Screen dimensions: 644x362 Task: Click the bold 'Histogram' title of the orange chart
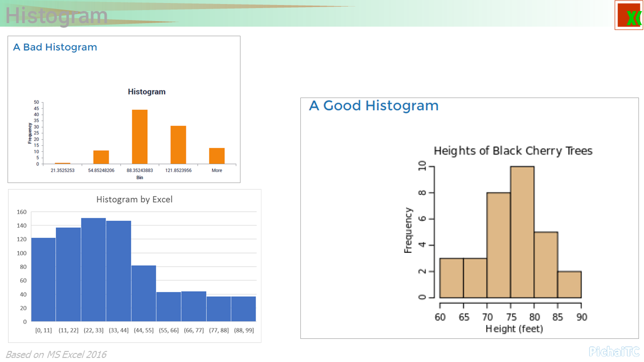pos(146,92)
